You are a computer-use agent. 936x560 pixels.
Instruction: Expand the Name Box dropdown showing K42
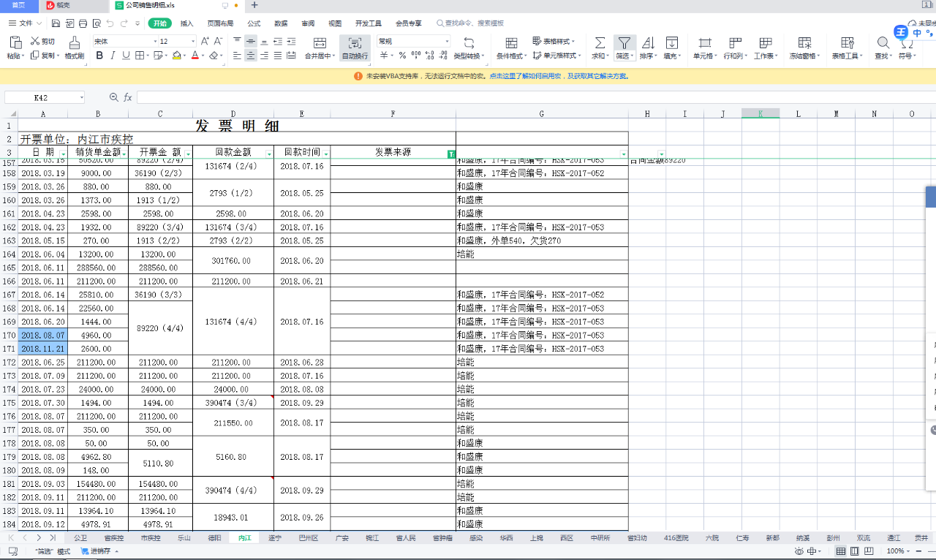81,97
